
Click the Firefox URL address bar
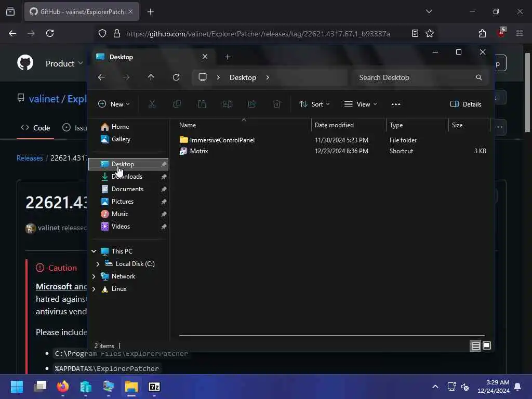258,34
